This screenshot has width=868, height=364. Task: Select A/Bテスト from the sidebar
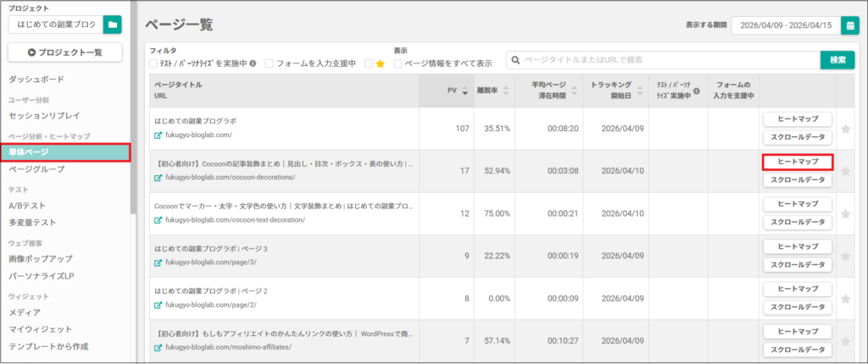click(29, 205)
